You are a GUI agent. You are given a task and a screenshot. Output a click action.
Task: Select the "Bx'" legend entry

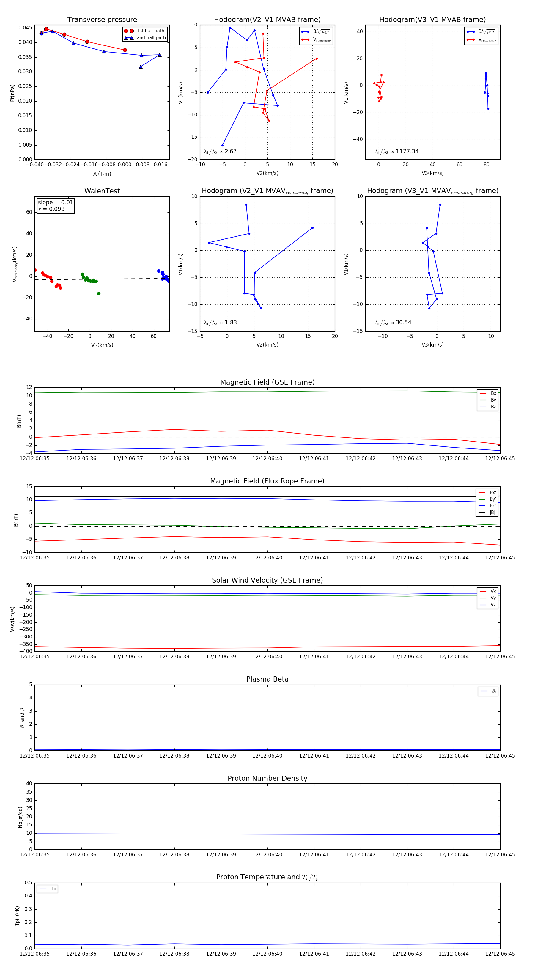487,493
